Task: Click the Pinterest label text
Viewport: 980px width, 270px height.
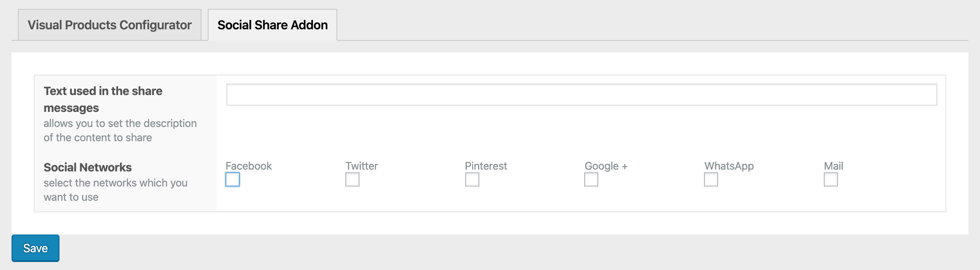Action: pos(486,166)
